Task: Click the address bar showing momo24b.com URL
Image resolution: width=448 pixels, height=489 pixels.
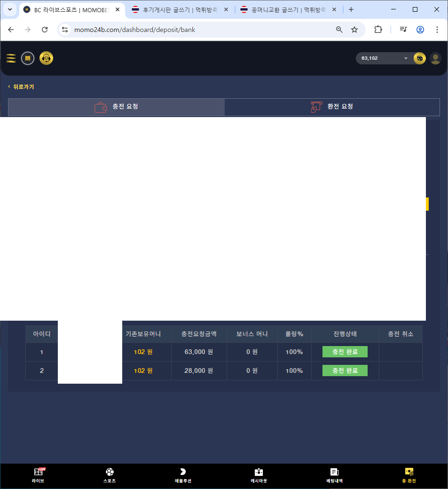Action: [197, 30]
